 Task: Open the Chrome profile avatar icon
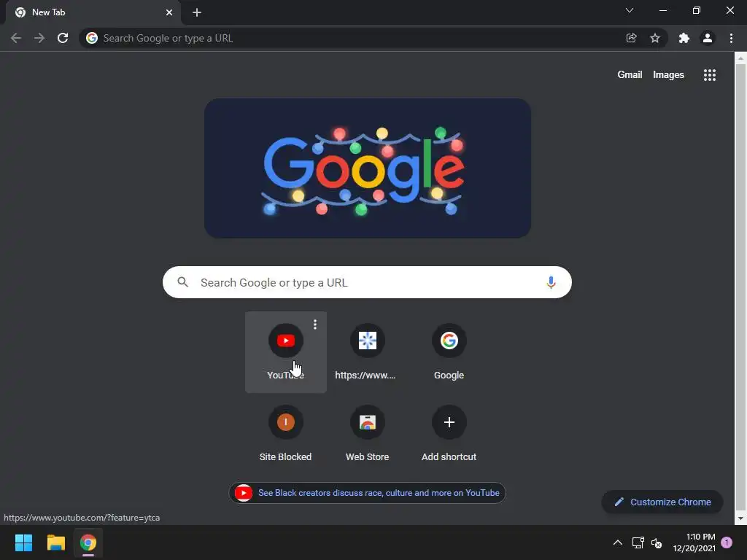[x=708, y=38]
